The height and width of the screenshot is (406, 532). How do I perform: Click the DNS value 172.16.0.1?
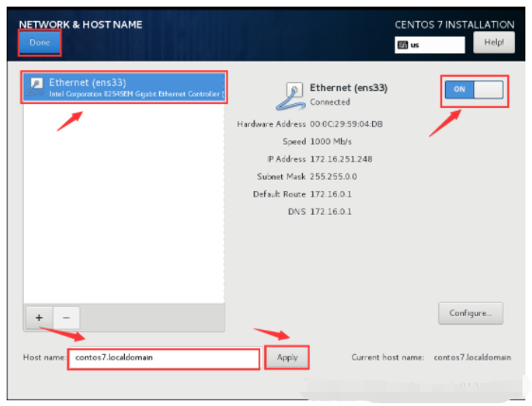pyautogui.click(x=330, y=212)
